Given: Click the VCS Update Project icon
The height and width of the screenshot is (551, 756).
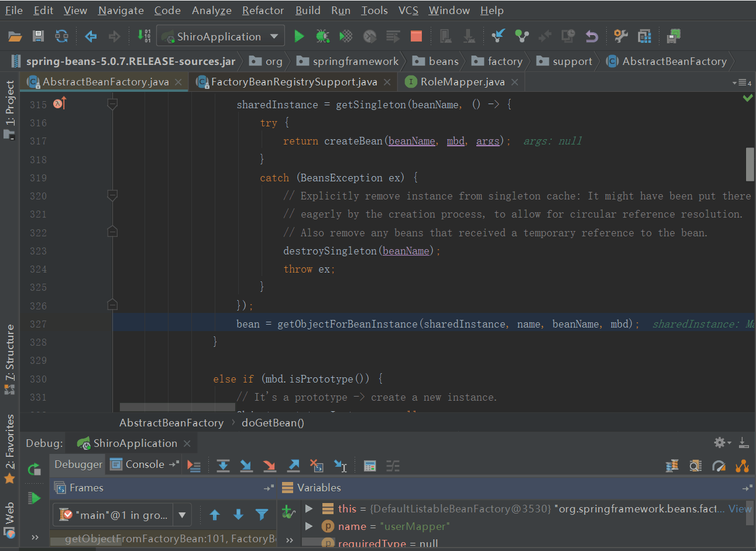Looking at the screenshot, I should pyautogui.click(x=498, y=36).
